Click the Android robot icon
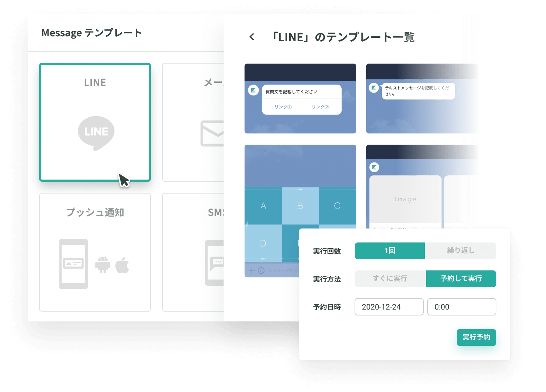This screenshot has height=392, width=546. point(103,265)
